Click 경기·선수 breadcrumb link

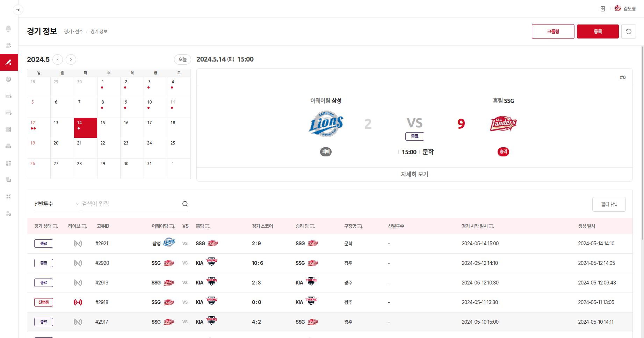73,31
